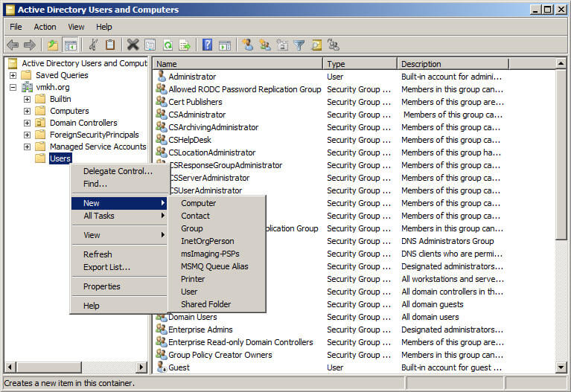Click the Cert Publishers group icon

coord(162,102)
